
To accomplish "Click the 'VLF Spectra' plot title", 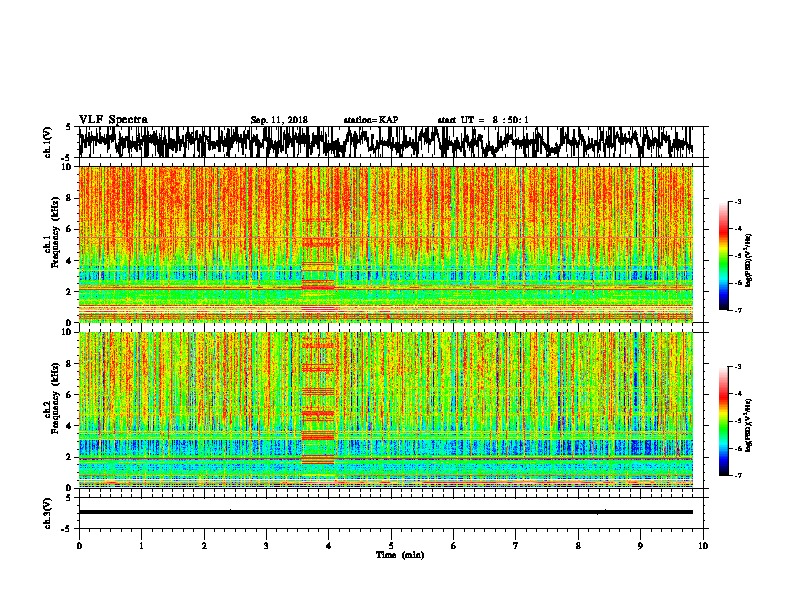I will click(x=113, y=120).
